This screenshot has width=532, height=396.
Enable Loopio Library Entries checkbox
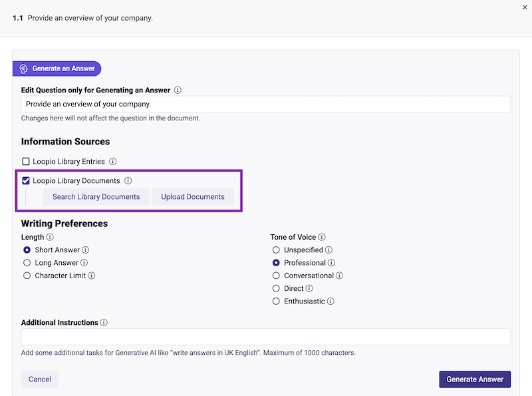tap(26, 161)
